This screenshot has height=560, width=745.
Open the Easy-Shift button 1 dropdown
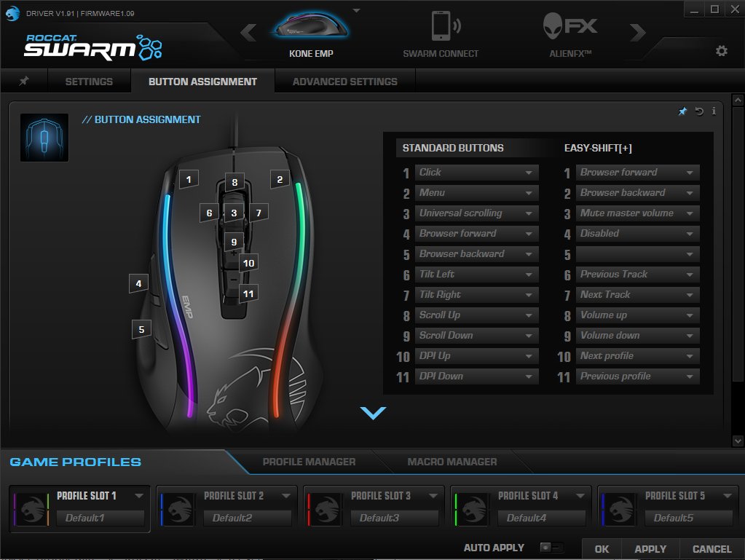[x=637, y=172]
